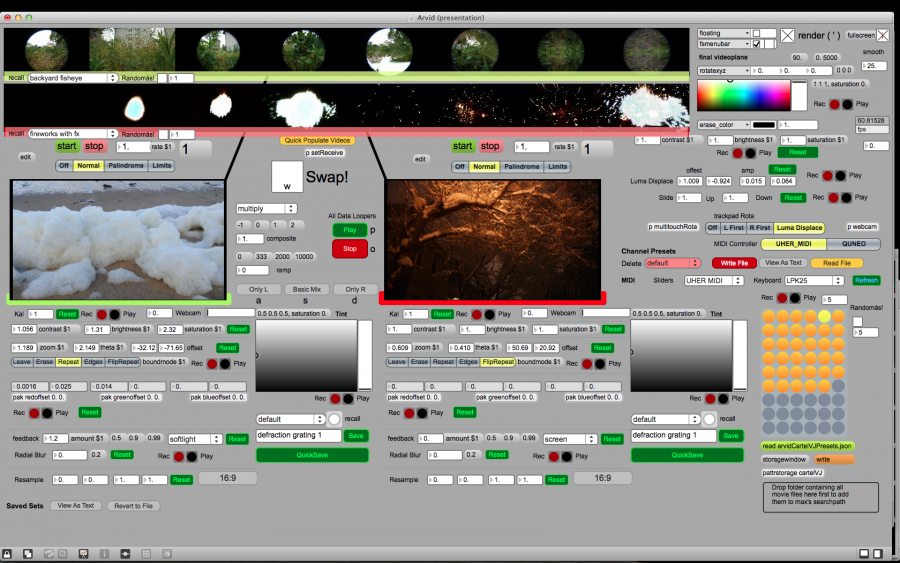Switch MIDI Controller to QUNEO
The image size is (900, 563).
click(853, 244)
